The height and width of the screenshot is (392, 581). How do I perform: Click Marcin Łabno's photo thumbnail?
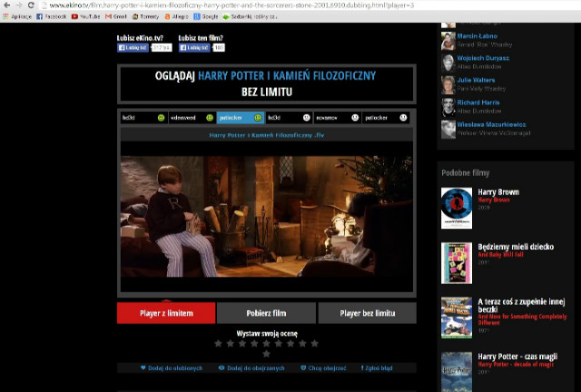pos(448,41)
